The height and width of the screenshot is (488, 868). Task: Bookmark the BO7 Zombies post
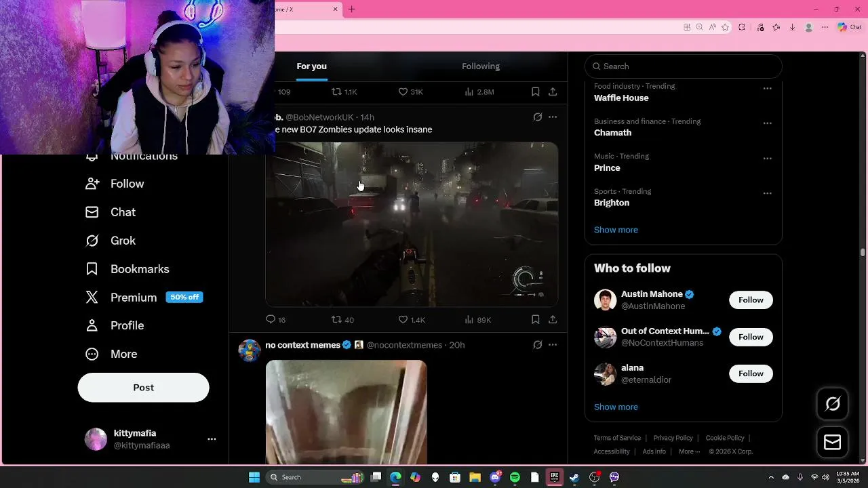[535, 319]
